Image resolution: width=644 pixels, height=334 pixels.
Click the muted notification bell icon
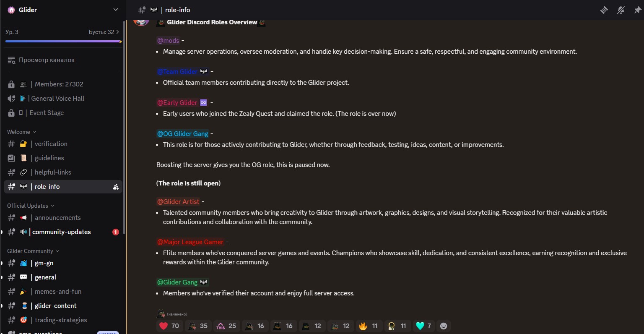(x=621, y=10)
